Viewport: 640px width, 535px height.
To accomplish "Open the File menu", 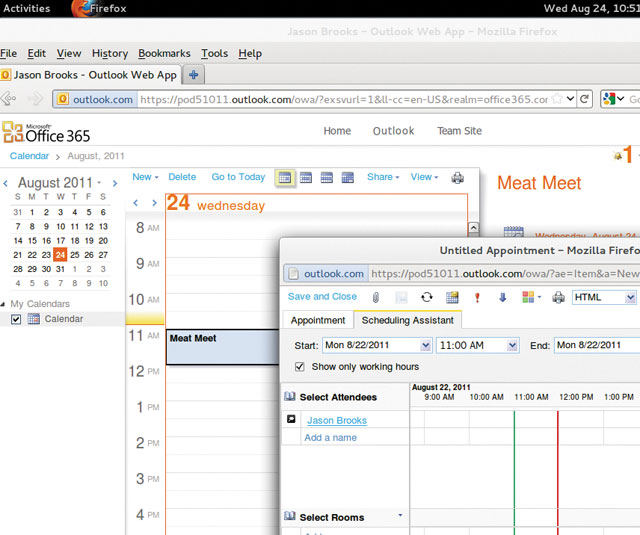I will click(9, 53).
